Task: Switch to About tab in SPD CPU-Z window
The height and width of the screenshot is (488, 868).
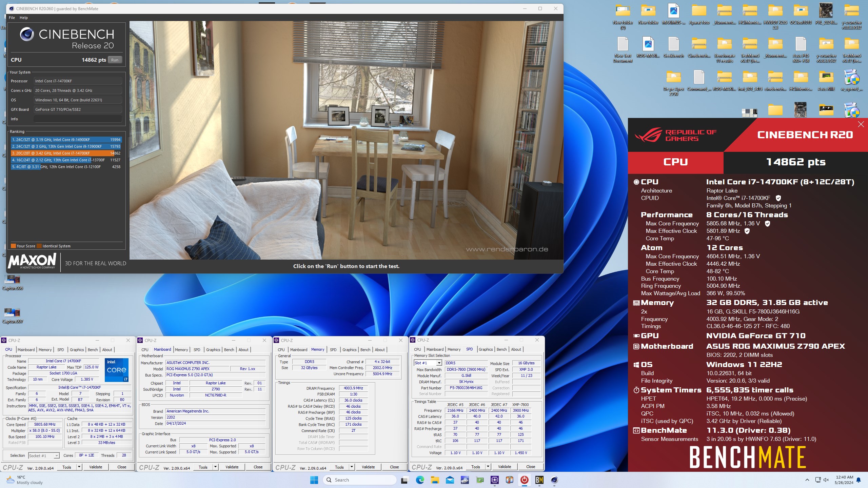Action: coord(516,349)
